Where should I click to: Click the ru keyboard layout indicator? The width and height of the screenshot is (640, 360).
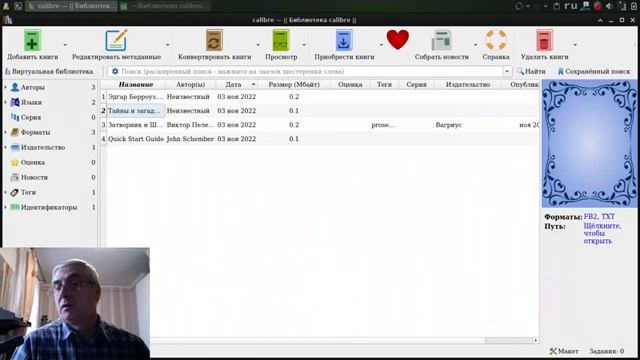pyautogui.click(x=571, y=6)
